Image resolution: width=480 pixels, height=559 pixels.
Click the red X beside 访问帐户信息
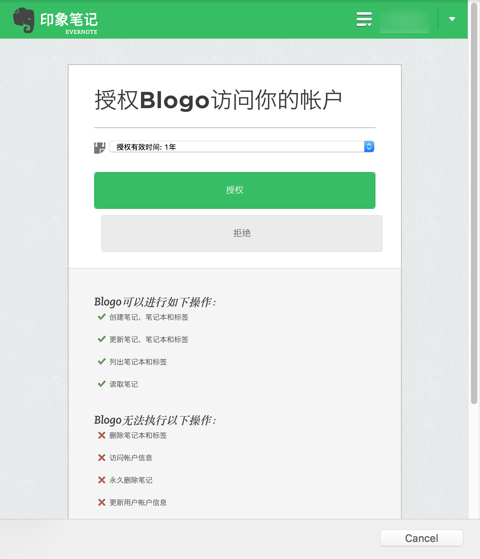tap(102, 457)
